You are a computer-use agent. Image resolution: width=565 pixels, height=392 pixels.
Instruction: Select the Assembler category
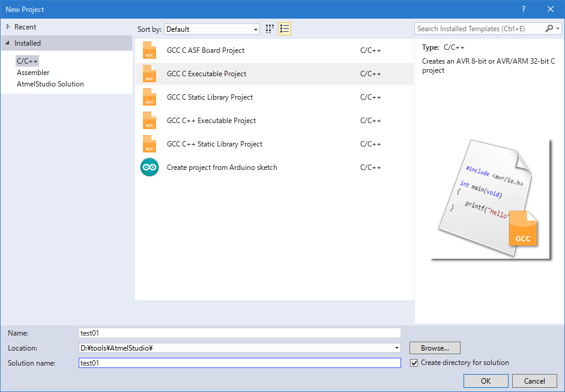click(33, 73)
